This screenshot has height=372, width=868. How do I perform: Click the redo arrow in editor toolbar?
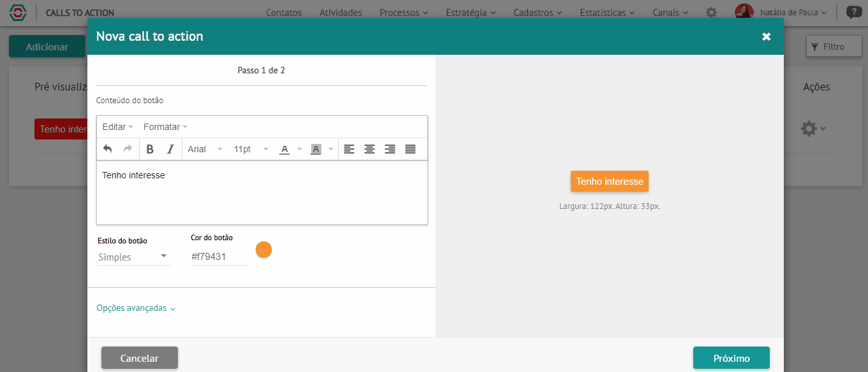point(128,149)
